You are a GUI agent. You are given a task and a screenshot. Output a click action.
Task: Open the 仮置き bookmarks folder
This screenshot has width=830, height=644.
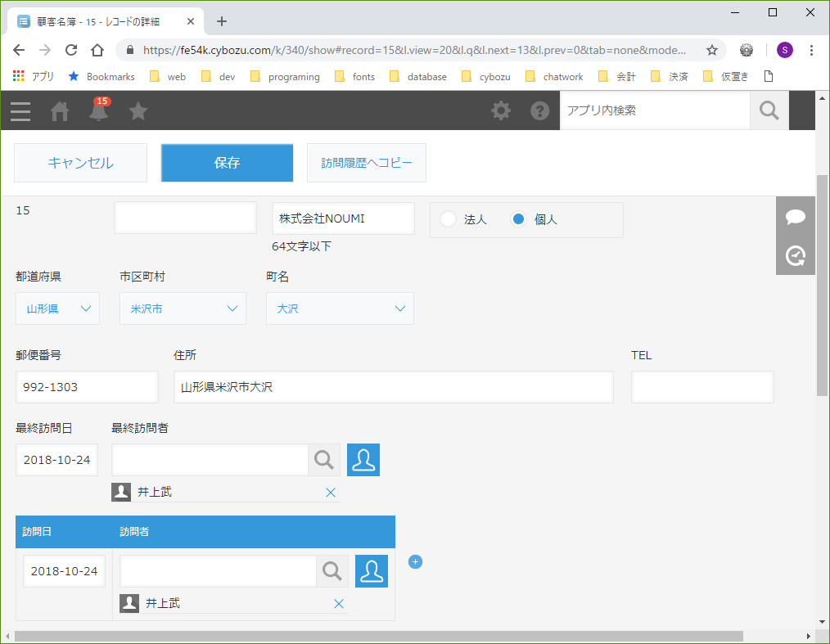coord(726,77)
